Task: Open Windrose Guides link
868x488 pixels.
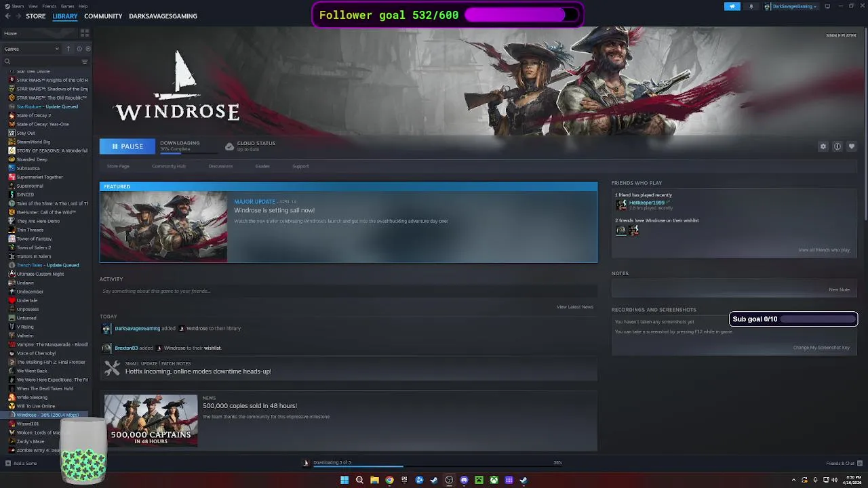Action: pos(262,166)
